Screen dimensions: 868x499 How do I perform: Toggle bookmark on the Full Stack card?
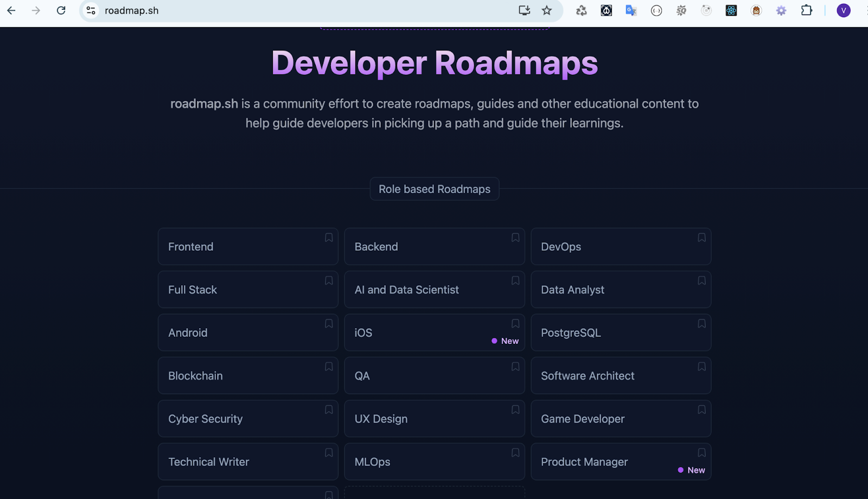(x=329, y=280)
